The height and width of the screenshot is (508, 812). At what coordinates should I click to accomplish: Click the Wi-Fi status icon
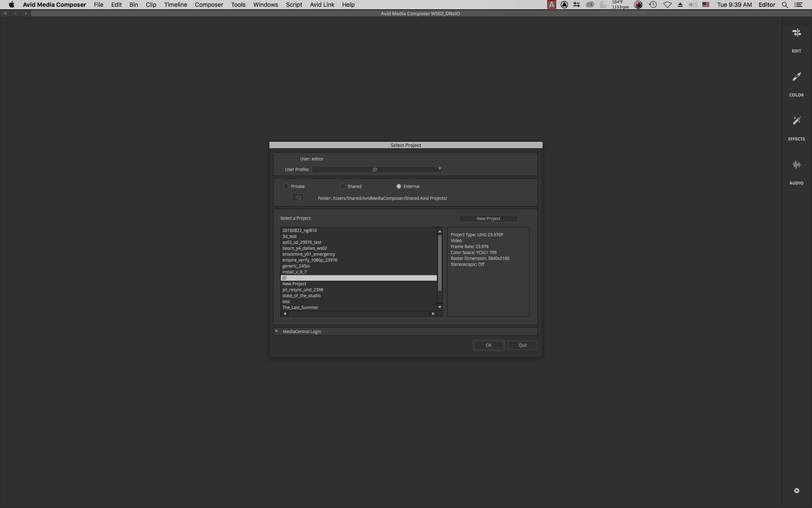(x=667, y=5)
